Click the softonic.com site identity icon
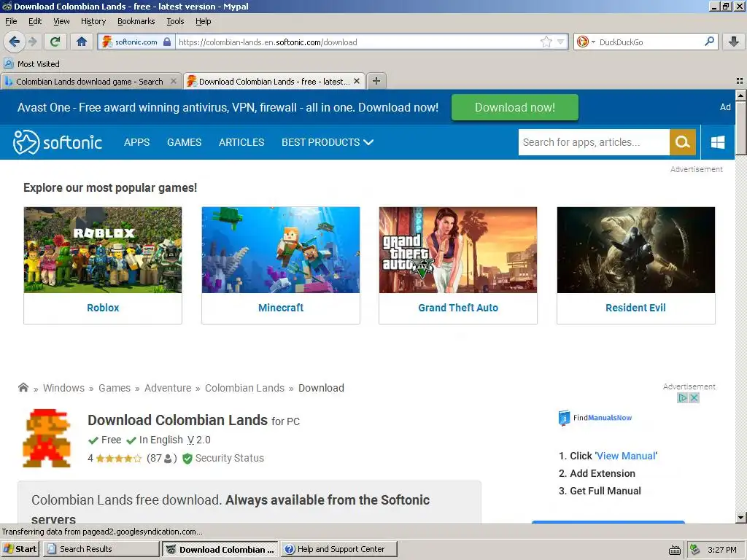 click(x=135, y=42)
